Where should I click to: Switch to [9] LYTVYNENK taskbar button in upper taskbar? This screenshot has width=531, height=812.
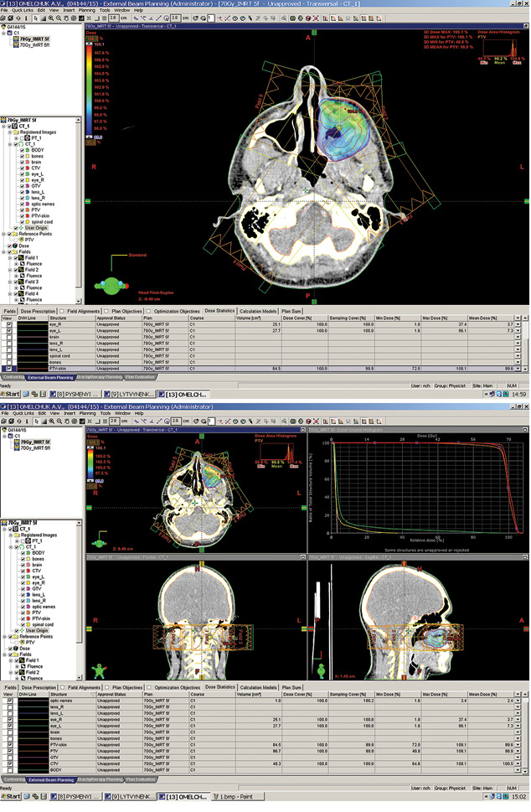(131, 394)
